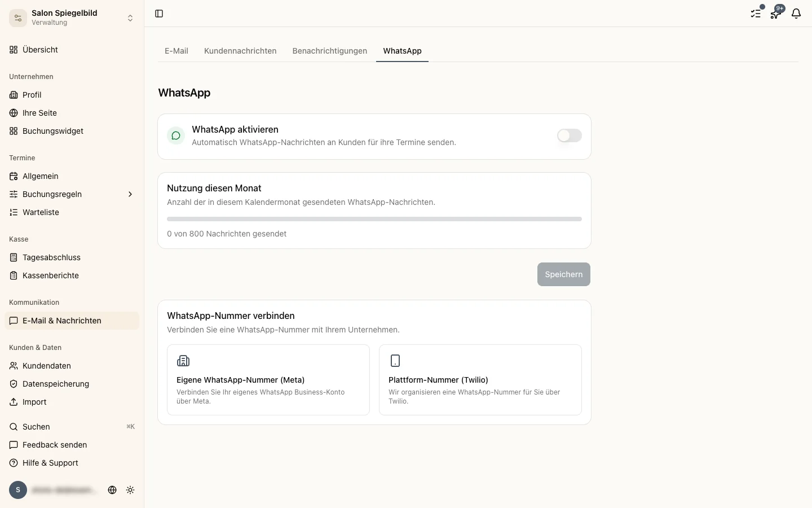Click the Salon Spiegelbild logo icon
Screen dimensions: 812x508
(x=18, y=18)
